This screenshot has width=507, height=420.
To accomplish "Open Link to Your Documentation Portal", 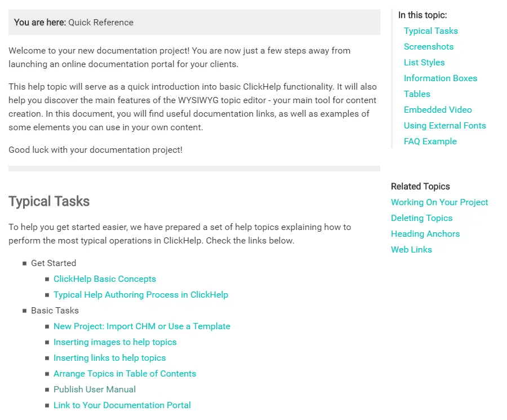I will (122, 405).
